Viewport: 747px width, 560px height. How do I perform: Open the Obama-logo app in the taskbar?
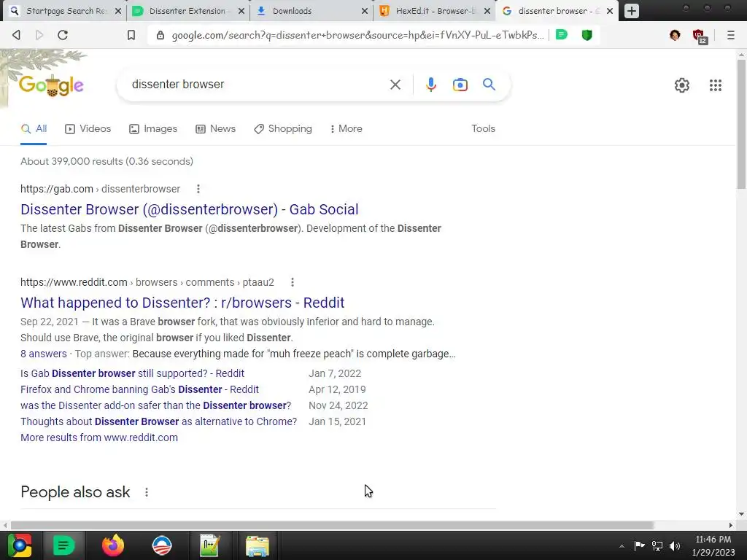point(162,545)
